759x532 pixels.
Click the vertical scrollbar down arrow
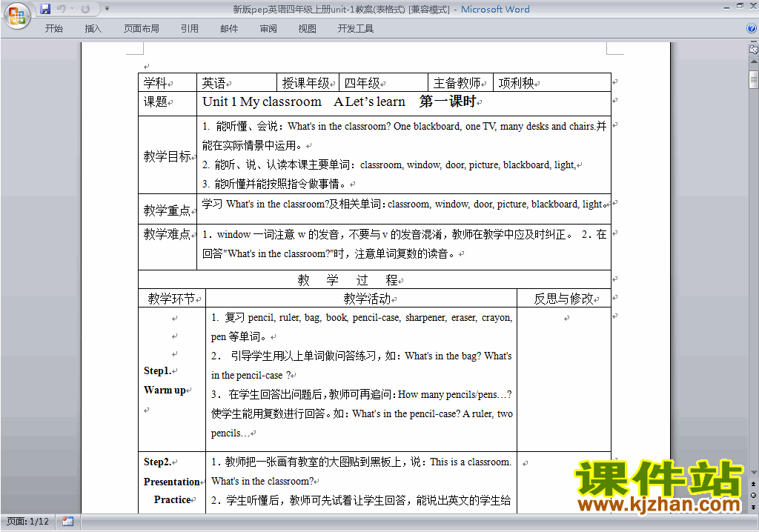click(754, 473)
